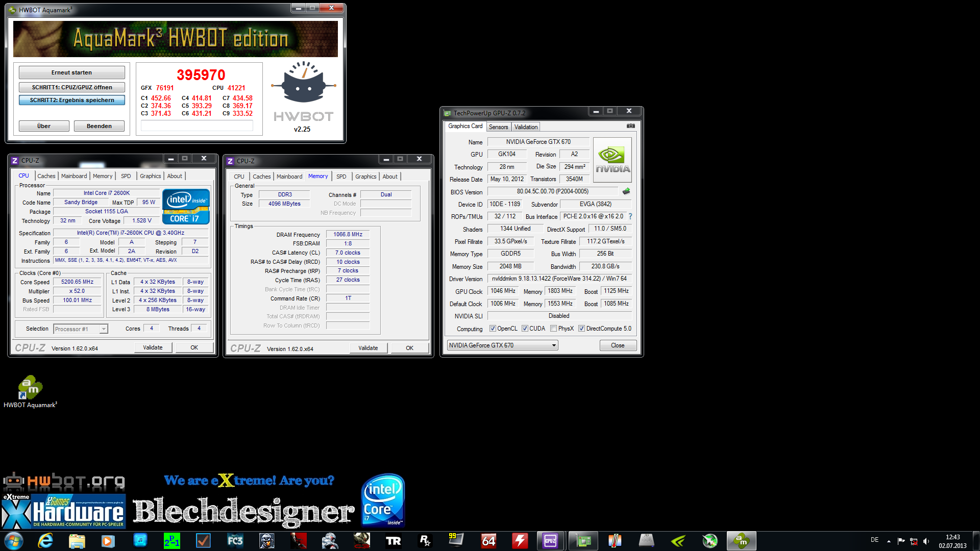Open the green 2P-1 taskbar icon
Viewport: 980px width, 551px height.
point(171,541)
